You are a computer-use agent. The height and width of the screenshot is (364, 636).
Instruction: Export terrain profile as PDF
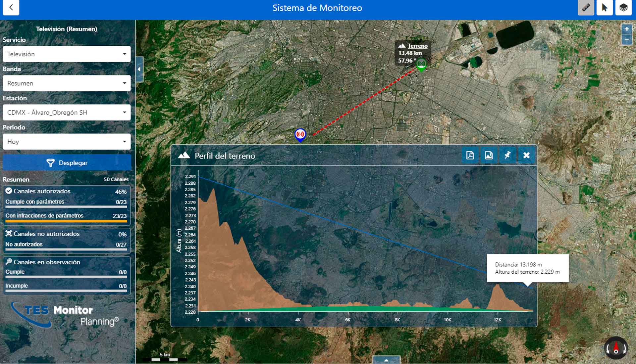(470, 155)
